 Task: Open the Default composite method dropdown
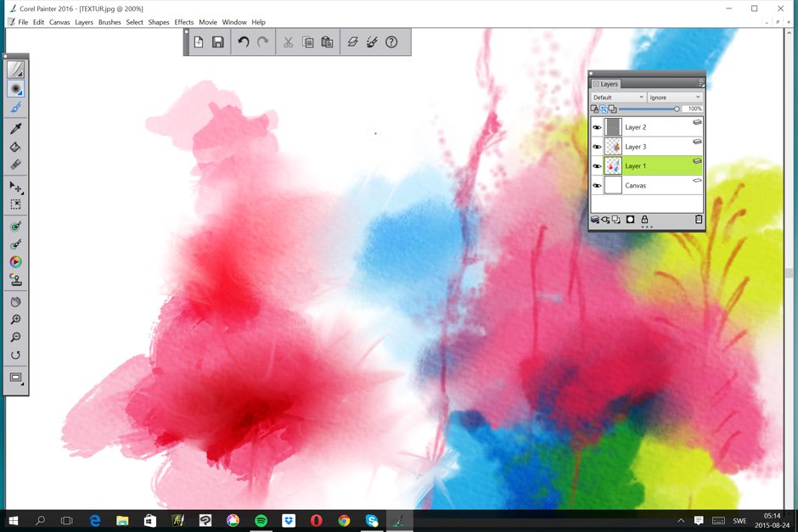tap(618, 97)
